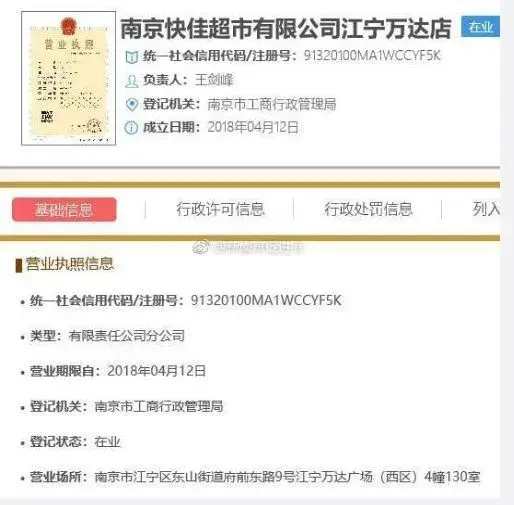Select the header credit code 91320100MA1WCCYF5K

[372, 56]
